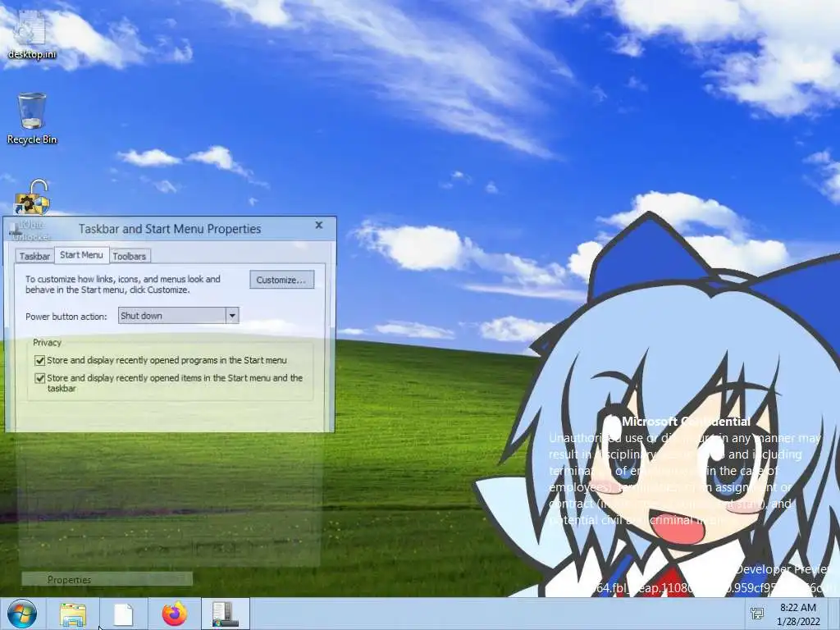Activate the computer tower taskbar icon

tap(225, 614)
